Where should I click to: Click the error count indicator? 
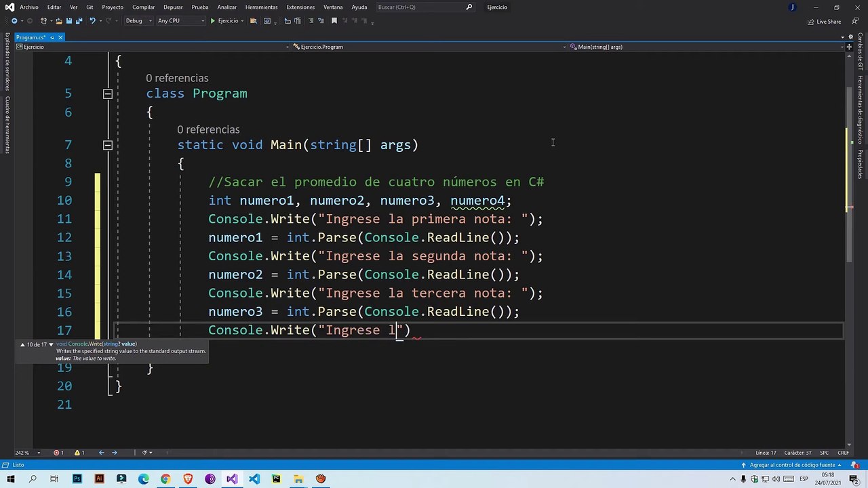(59, 453)
